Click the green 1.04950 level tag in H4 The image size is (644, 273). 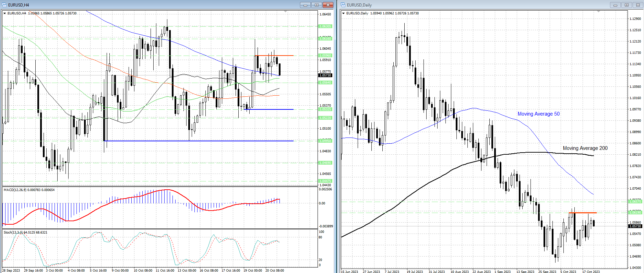pyautogui.click(x=325, y=141)
